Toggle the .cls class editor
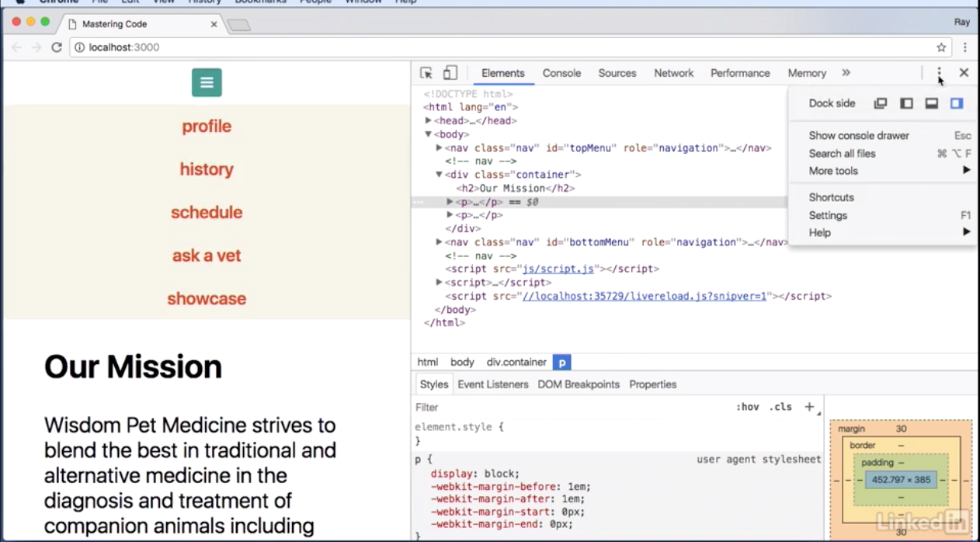This screenshot has height=542, width=980. tap(780, 407)
